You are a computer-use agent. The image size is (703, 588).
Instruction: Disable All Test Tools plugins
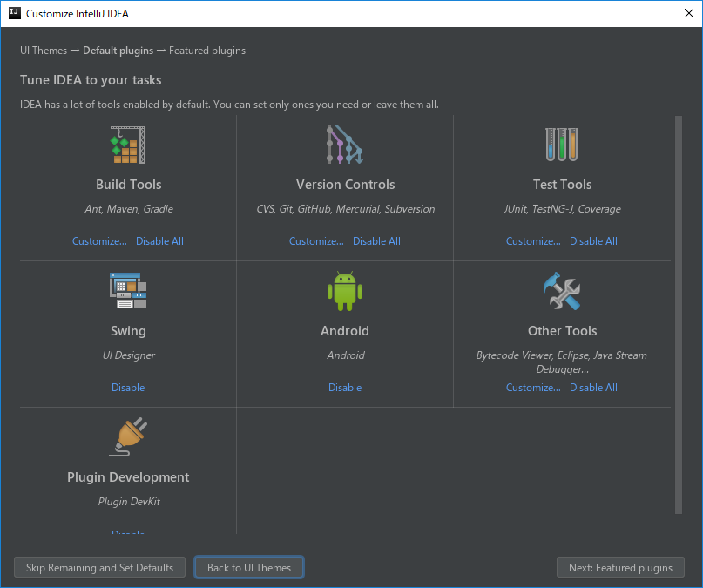593,241
